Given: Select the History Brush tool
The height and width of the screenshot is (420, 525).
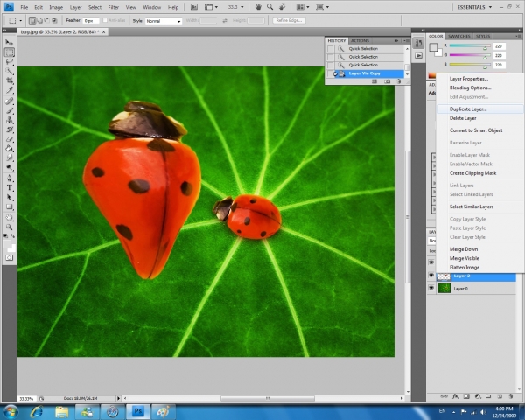Looking at the screenshot, I should tap(10, 129).
